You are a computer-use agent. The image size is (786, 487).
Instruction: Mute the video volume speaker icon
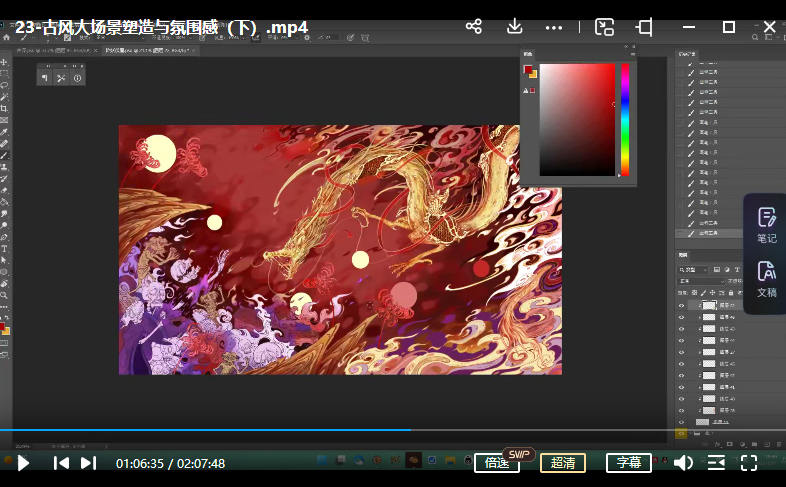point(683,463)
